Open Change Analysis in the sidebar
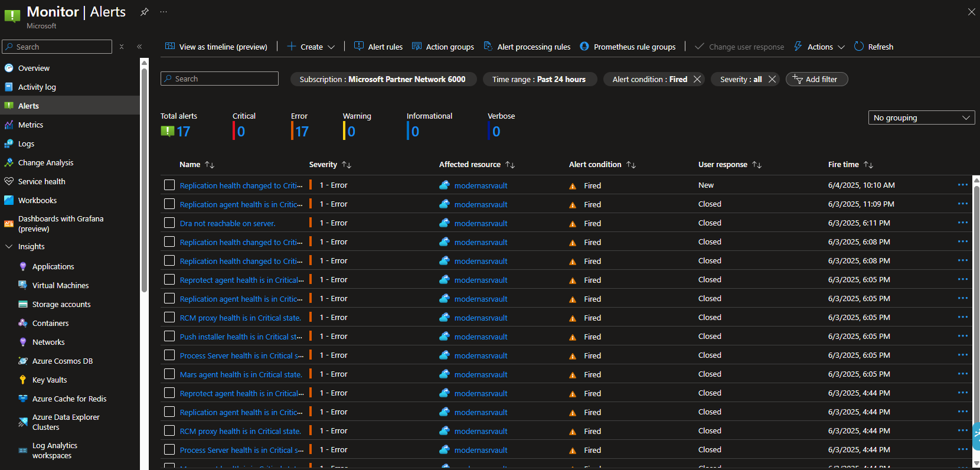The image size is (980, 470). [x=45, y=162]
